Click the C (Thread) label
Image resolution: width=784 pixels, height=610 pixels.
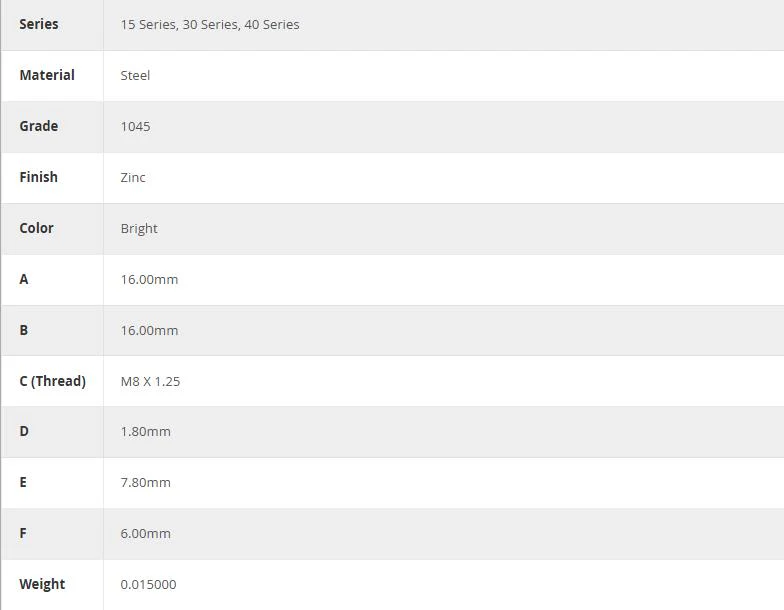(x=52, y=381)
